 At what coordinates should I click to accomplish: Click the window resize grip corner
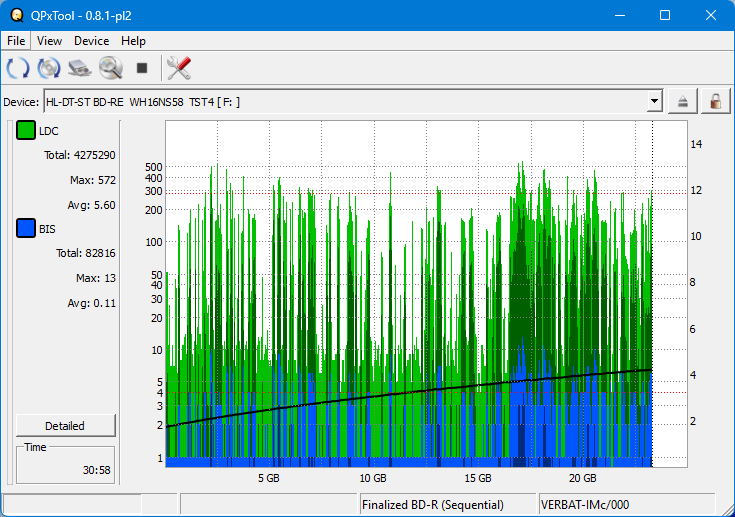click(728, 510)
